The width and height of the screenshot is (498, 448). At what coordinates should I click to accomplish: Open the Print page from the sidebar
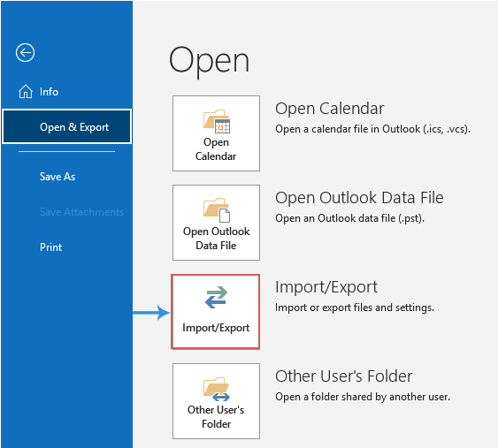click(50, 247)
